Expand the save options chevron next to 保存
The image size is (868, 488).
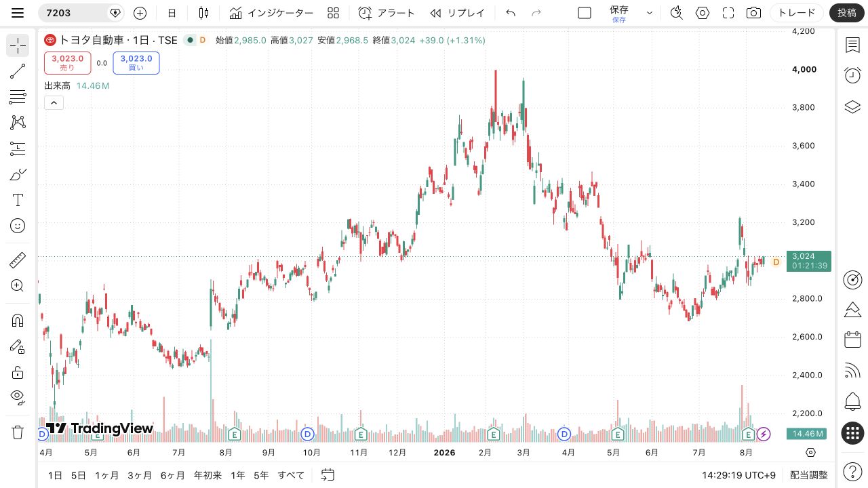650,13
